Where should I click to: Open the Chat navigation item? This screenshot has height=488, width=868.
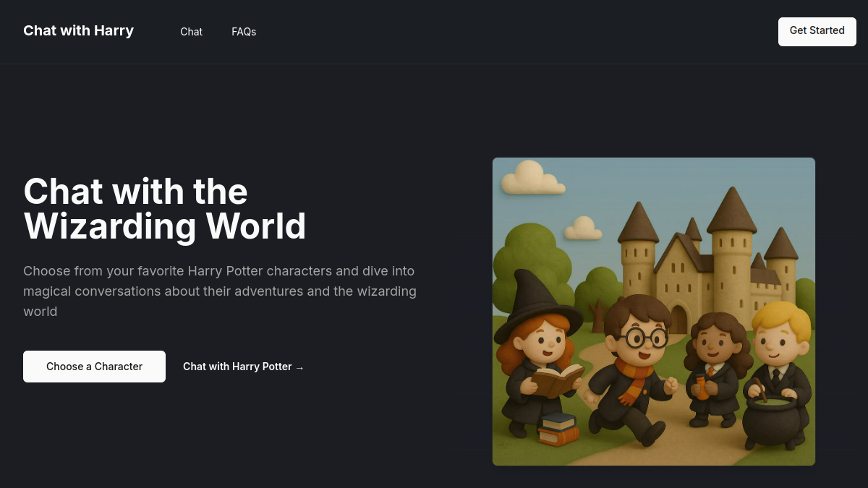pos(191,32)
